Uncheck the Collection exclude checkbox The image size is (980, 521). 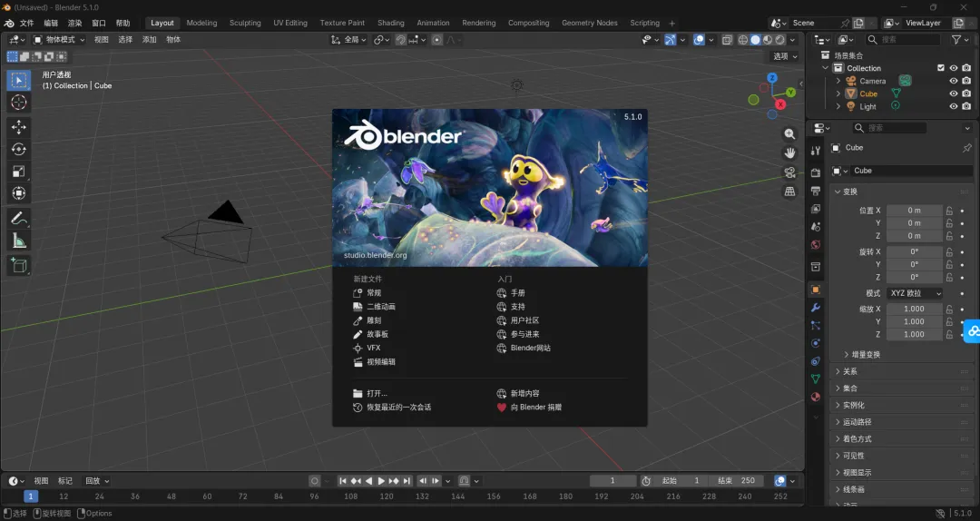pos(941,68)
